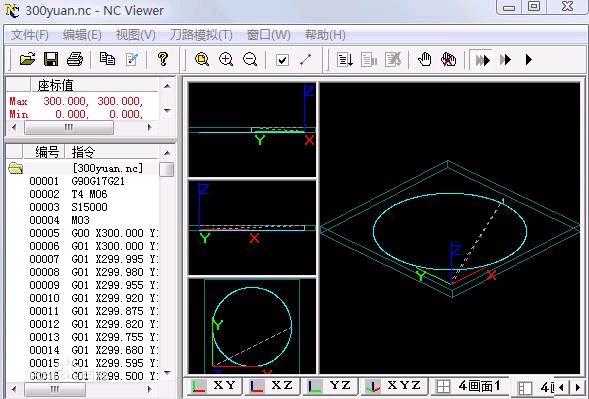Click command list vertical scrollbar thumb
The width and height of the screenshot is (589, 399).
click(x=166, y=169)
